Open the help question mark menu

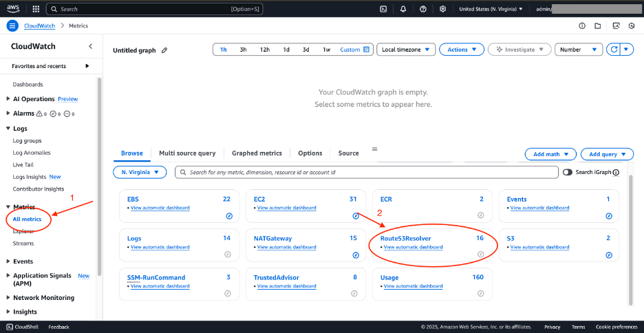423,9
